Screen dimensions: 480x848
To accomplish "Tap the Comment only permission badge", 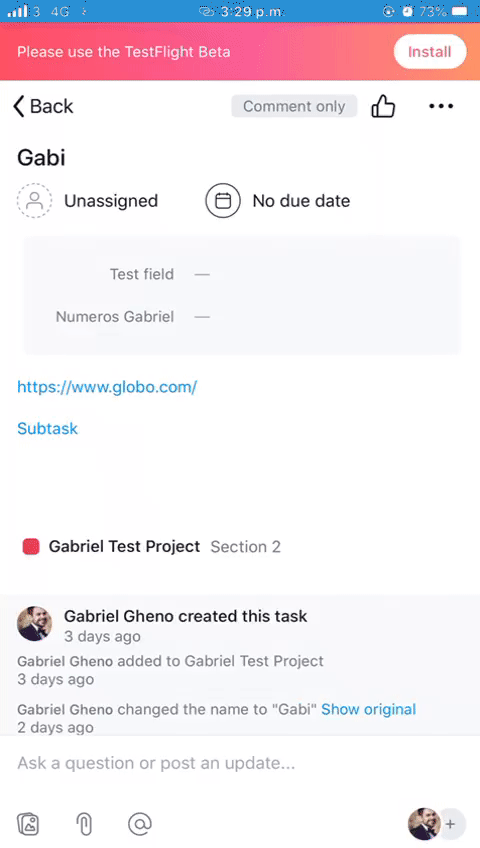I will [x=294, y=106].
